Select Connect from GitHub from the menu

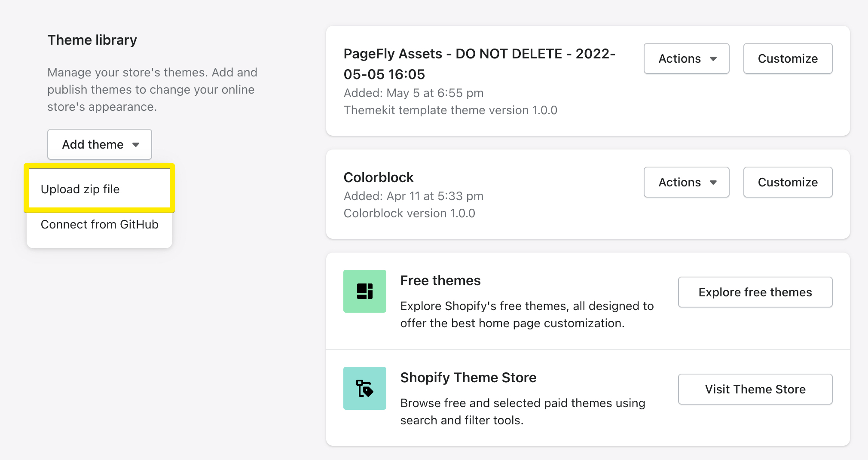click(99, 224)
